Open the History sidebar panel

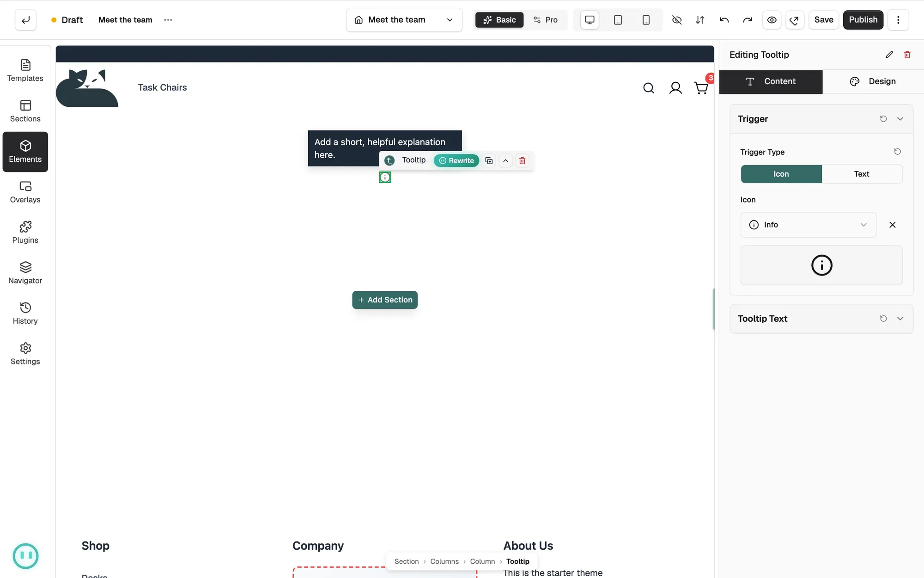(25, 314)
